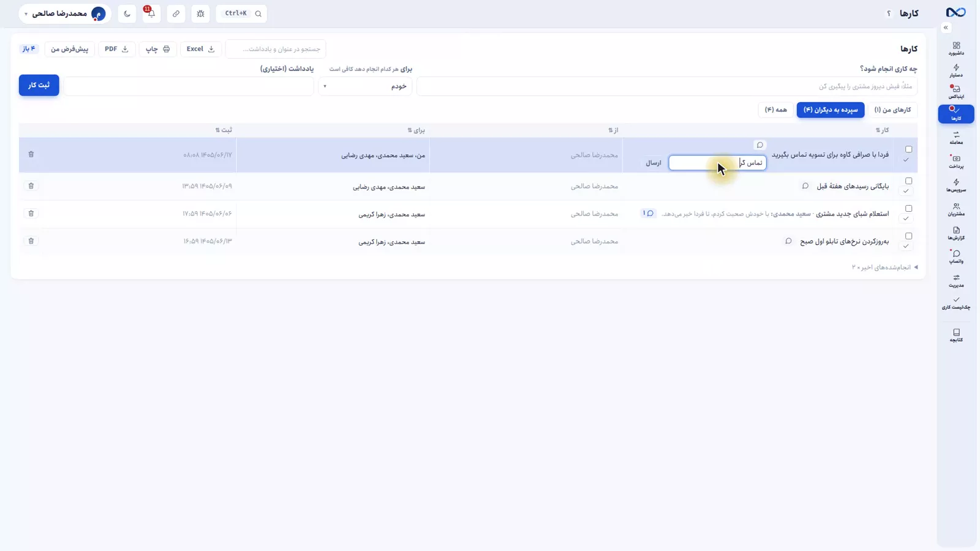Check the box for فردا با صرافی کاوه task
This screenshot has height=551, width=980.
[x=908, y=149]
